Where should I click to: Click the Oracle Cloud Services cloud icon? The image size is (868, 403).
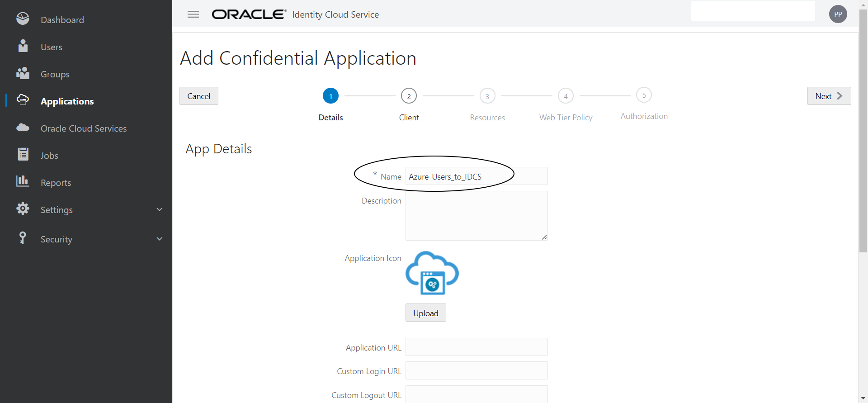(x=23, y=128)
